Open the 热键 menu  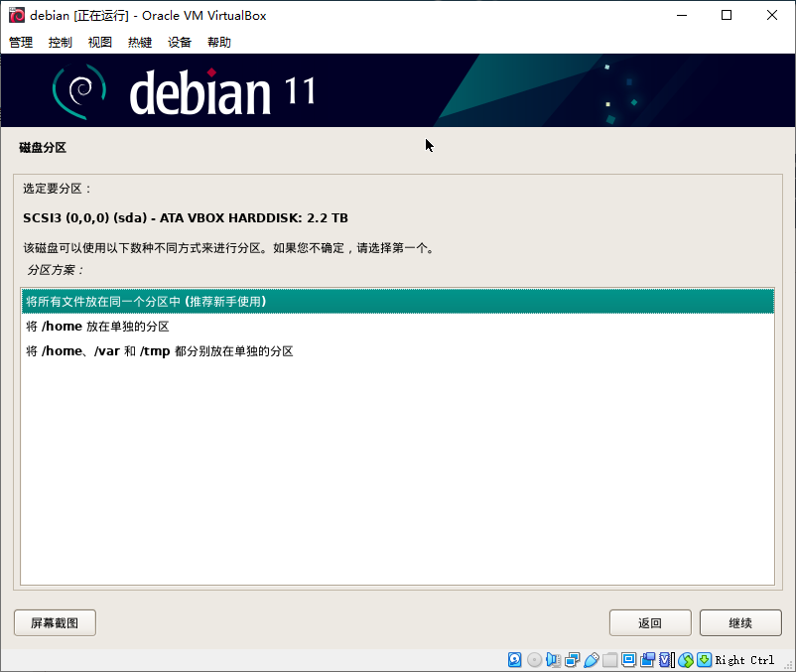140,42
